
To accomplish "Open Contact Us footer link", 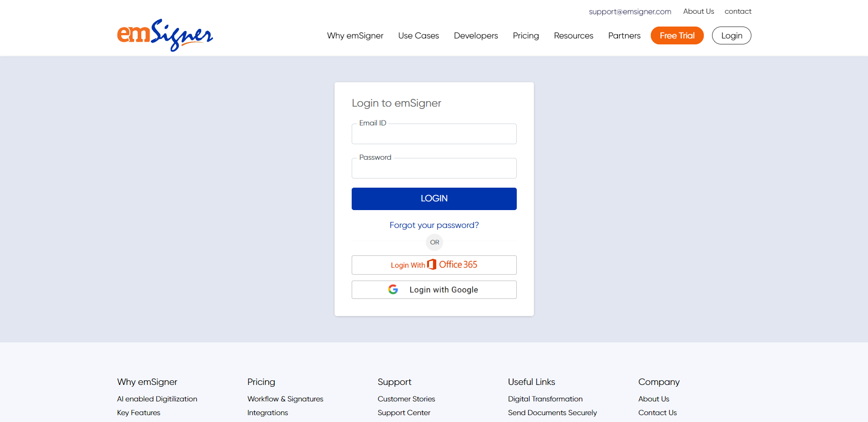I will (657, 413).
